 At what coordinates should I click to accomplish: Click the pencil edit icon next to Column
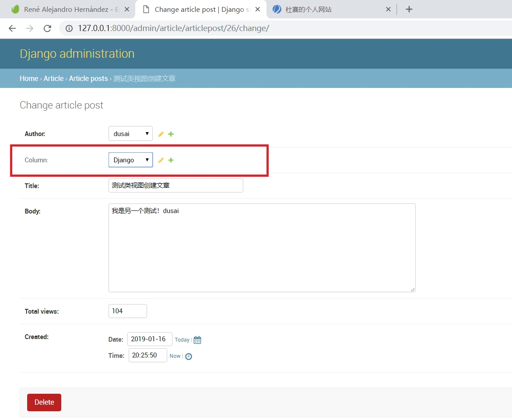point(161,160)
